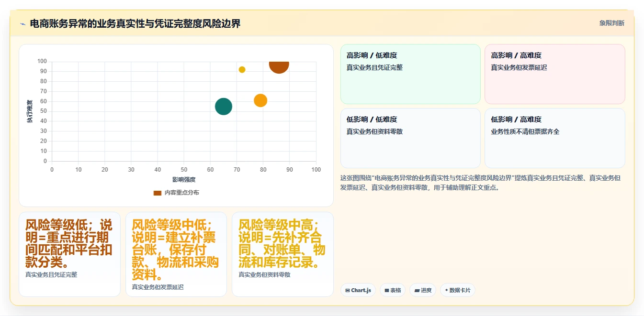Click the x-axis tick label 50
Viewport: 644px width, 316px height.
pos(184,169)
